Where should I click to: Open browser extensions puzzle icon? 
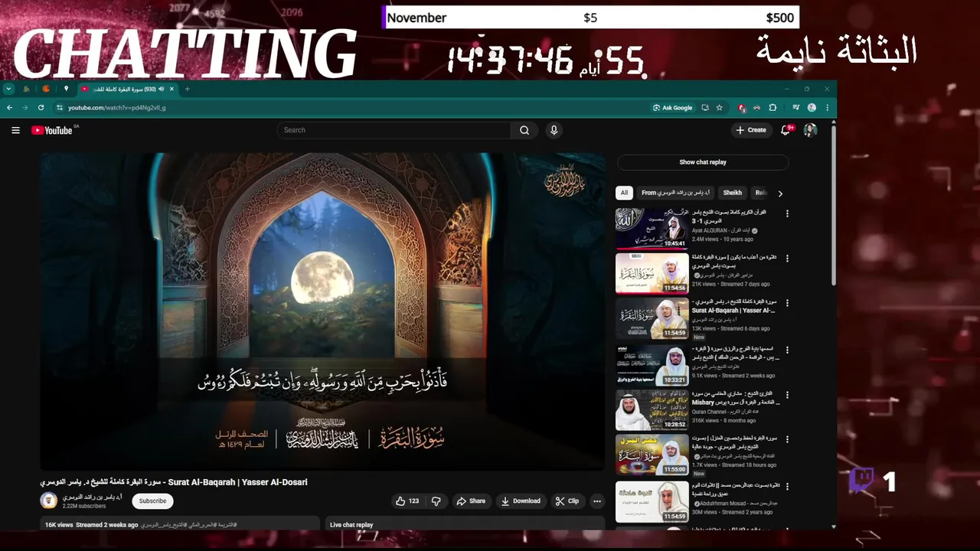click(773, 108)
